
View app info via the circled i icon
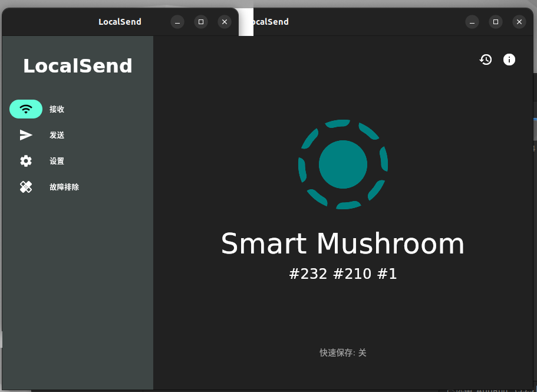pyautogui.click(x=509, y=60)
